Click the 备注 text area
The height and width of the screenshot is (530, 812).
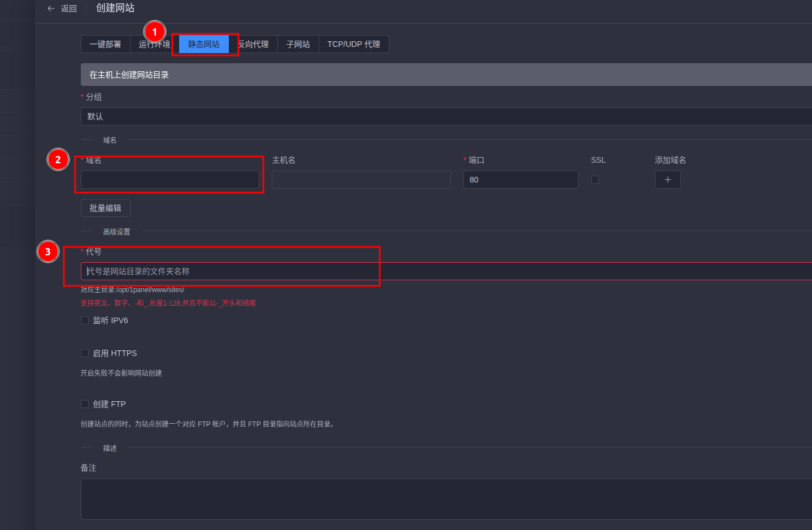446,499
